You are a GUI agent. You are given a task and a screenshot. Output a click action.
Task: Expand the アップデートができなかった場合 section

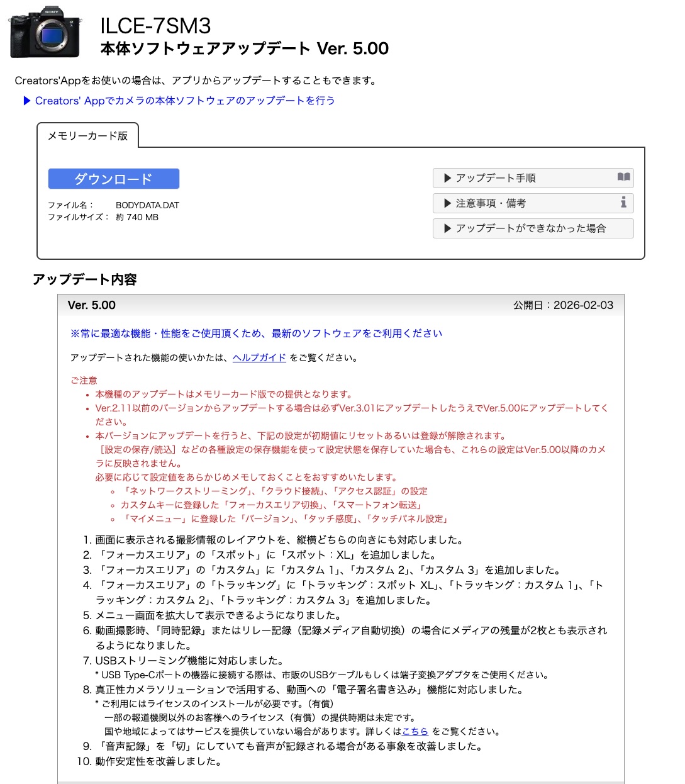[x=533, y=228]
